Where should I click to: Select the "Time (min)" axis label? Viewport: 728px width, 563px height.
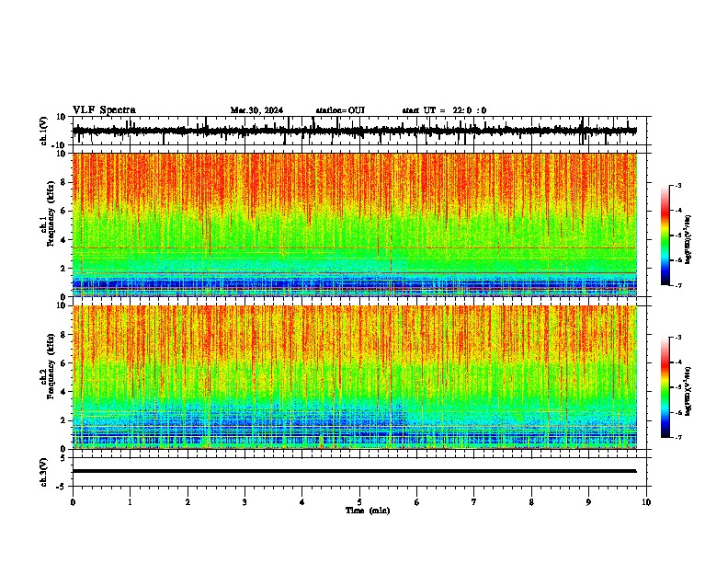tap(368, 511)
